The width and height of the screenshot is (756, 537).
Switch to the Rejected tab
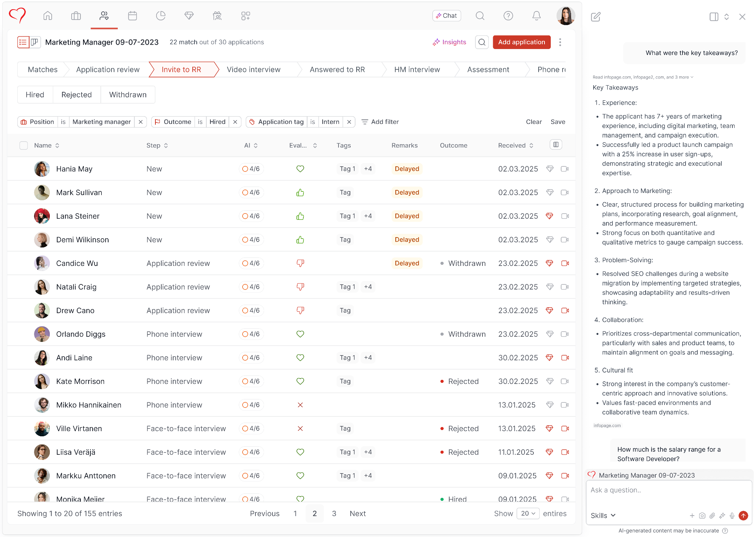tap(76, 95)
